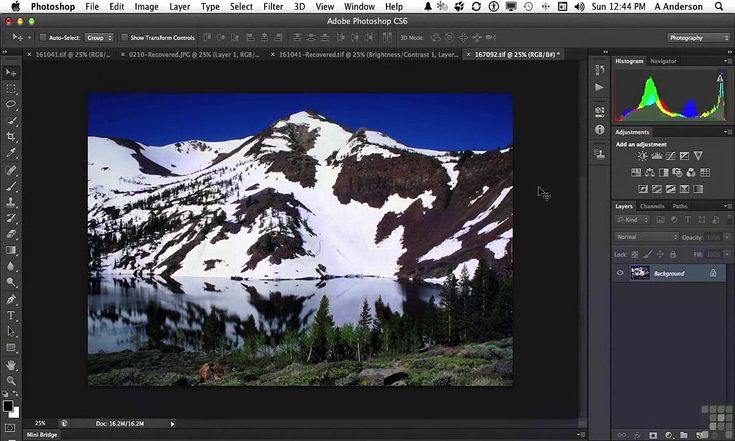Select the Rectangle shape tool
Screen dimensions: 735x441
point(10,347)
